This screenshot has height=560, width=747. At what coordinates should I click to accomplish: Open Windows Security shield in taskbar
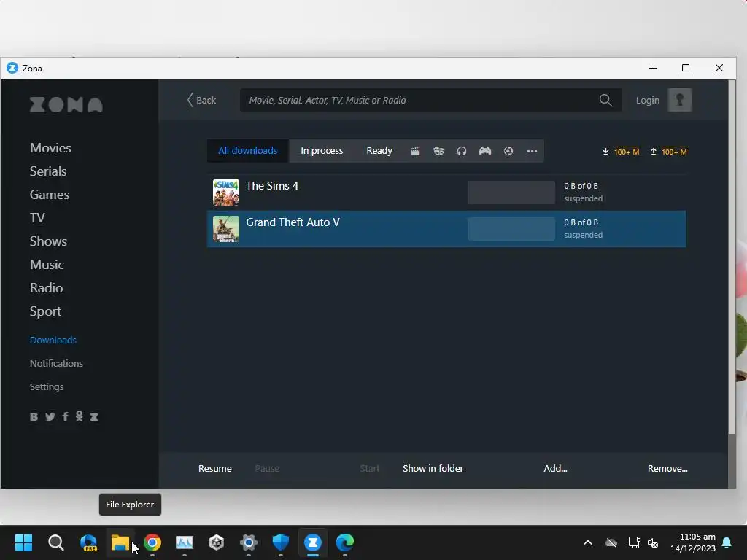(x=281, y=542)
